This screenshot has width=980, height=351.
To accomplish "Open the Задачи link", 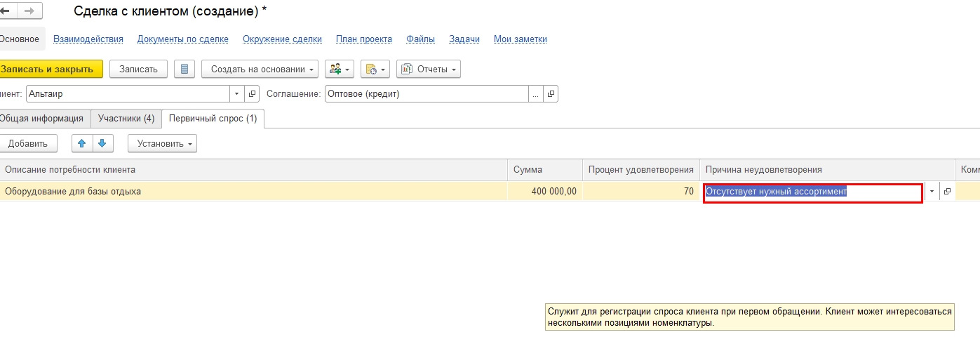I will (x=464, y=39).
